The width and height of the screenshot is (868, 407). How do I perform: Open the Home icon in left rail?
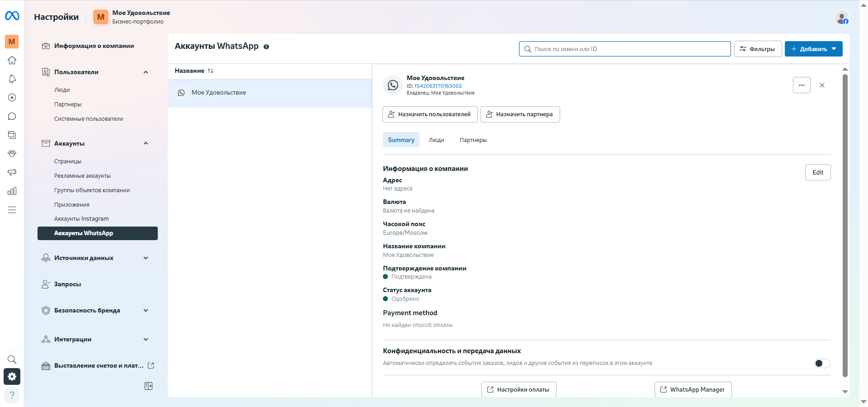(x=12, y=60)
